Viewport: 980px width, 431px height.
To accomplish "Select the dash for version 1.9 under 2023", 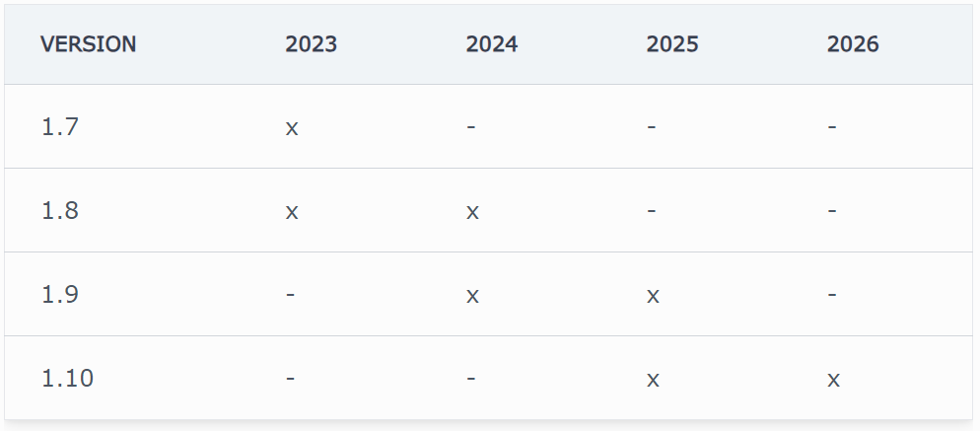I will point(290,295).
